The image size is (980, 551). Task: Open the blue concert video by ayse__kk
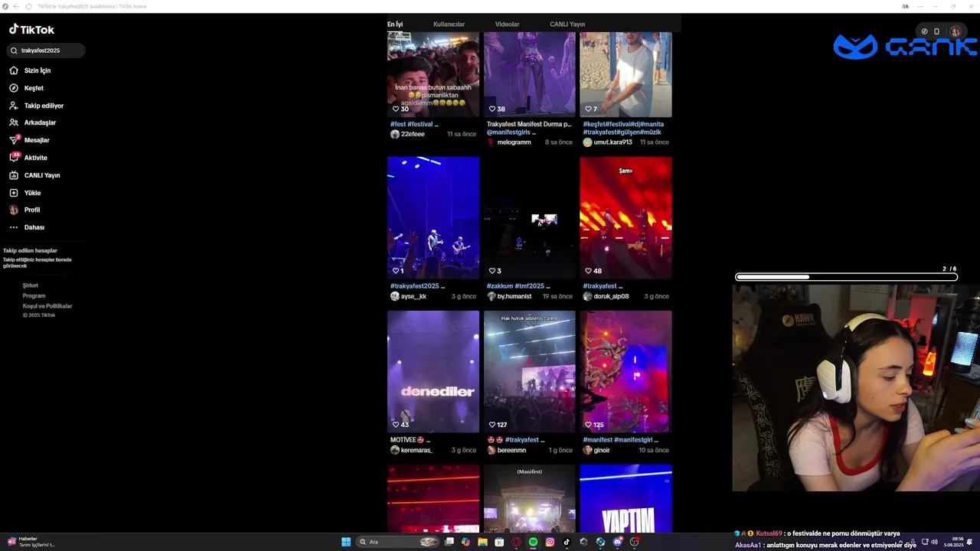[433, 218]
